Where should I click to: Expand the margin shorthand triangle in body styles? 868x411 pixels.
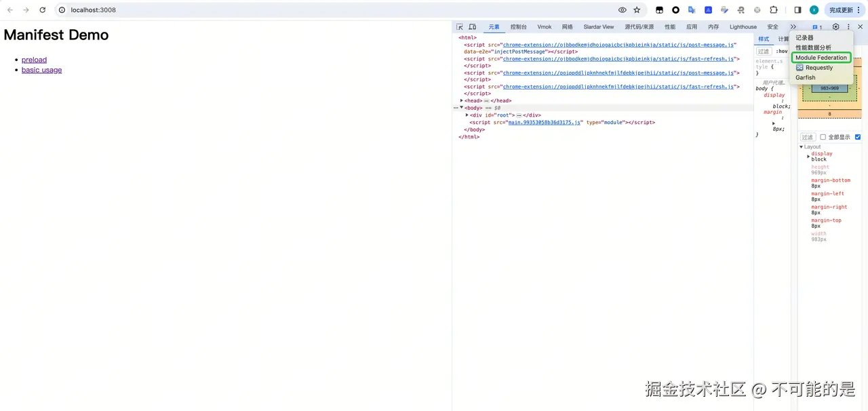774,123
